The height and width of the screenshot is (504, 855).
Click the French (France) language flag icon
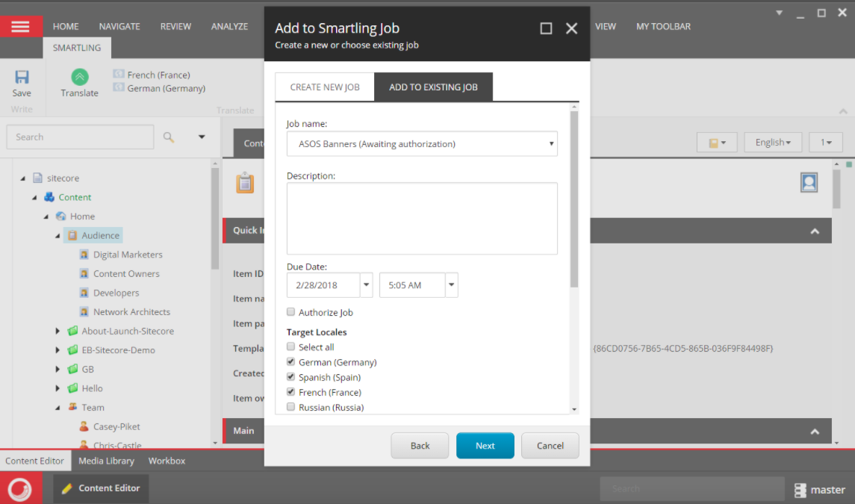point(118,74)
